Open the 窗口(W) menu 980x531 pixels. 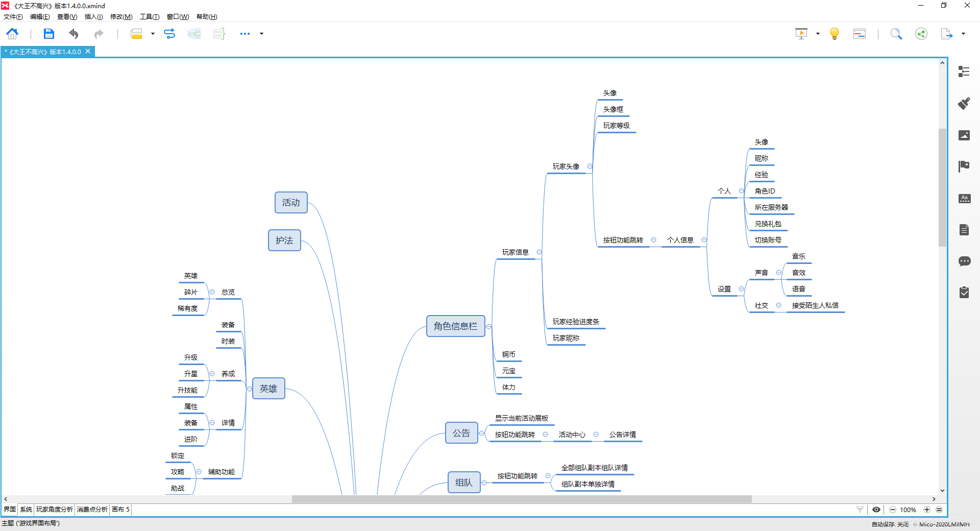[x=178, y=17]
